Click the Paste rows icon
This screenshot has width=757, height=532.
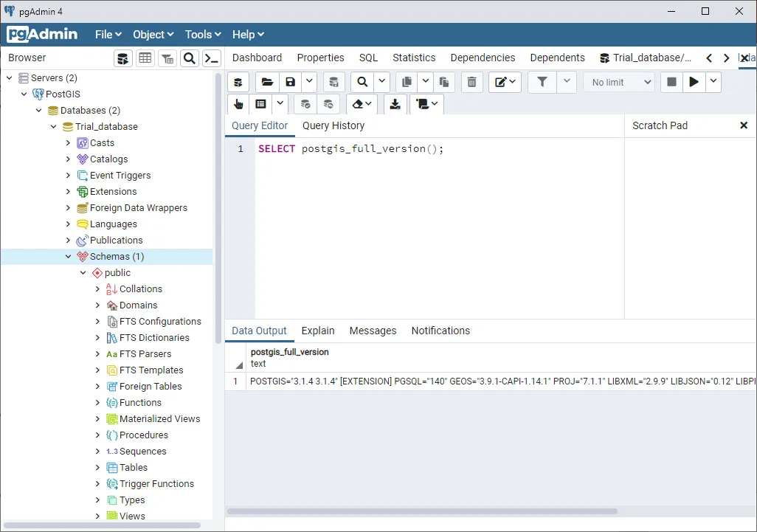tap(444, 82)
